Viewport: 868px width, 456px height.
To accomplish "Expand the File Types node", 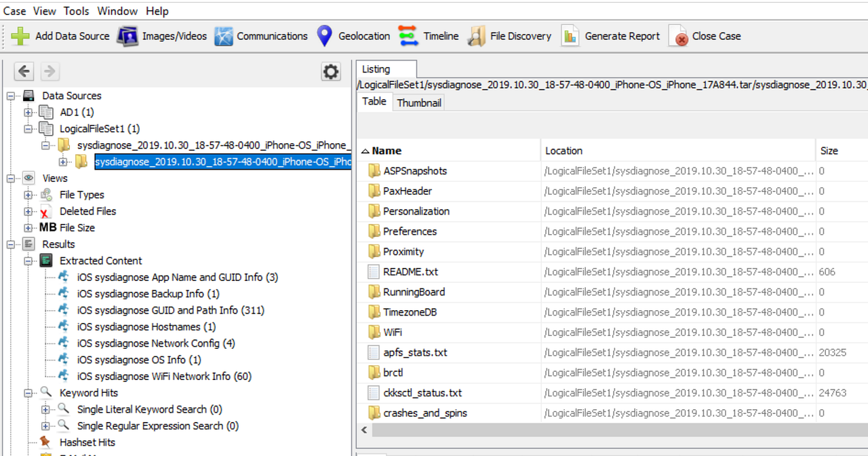I will click(x=28, y=195).
